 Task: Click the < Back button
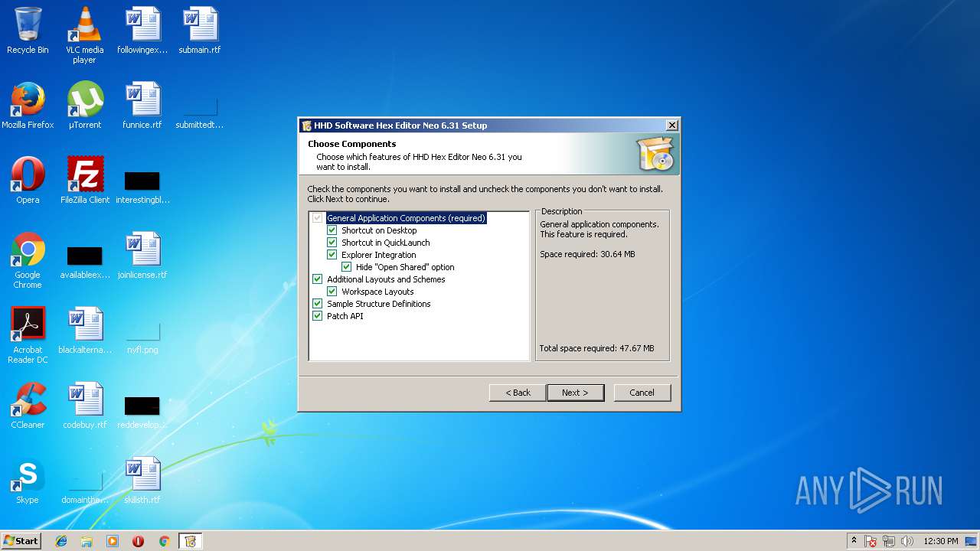518,393
